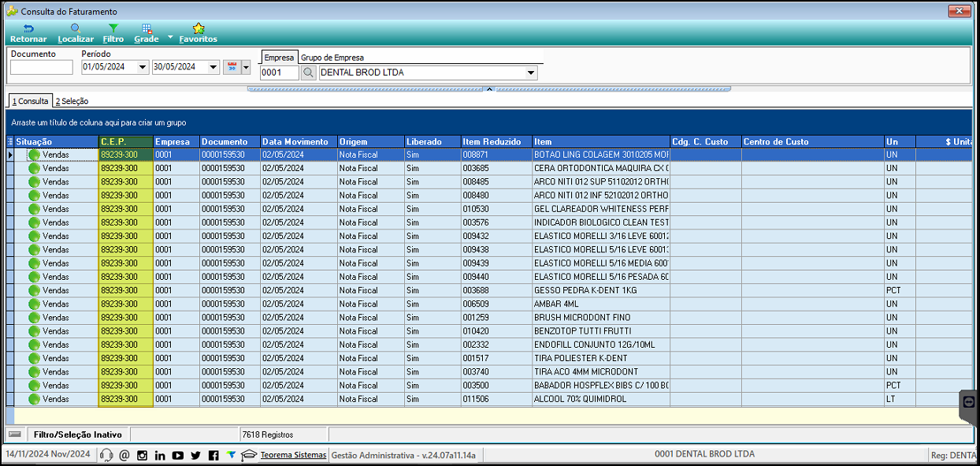
Task: Open the Twitter icon
Action: [x=195, y=455]
